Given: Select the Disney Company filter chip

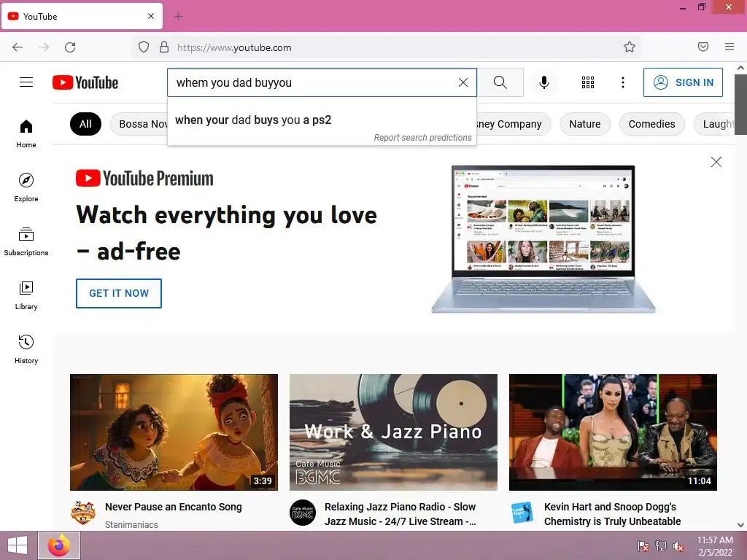Looking at the screenshot, I should click(x=514, y=124).
